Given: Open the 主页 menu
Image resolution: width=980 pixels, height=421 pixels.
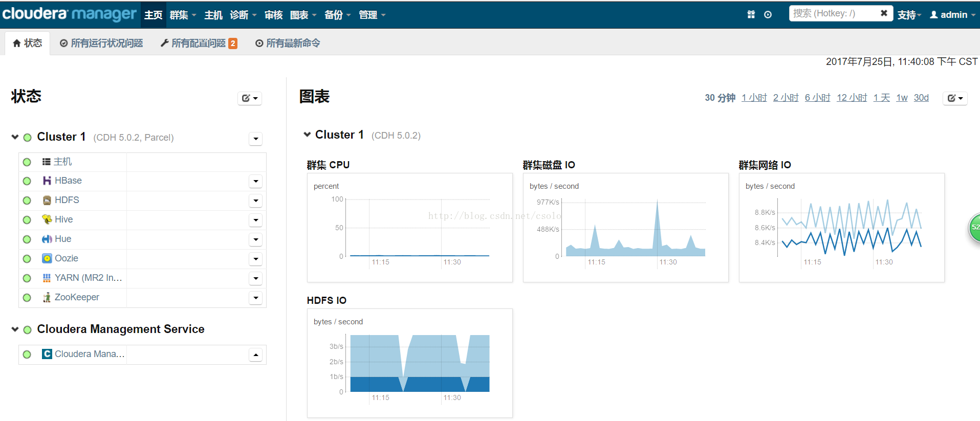Looking at the screenshot, I should pyautogui.click(x=153, y=15).
